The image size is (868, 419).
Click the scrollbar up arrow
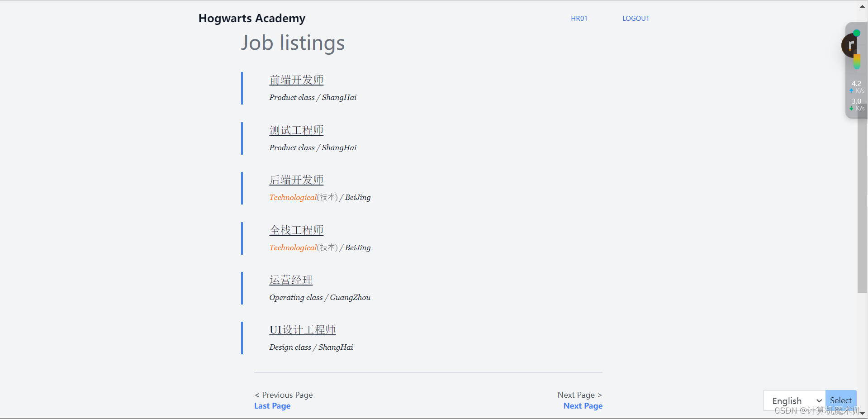pos(862,6)
